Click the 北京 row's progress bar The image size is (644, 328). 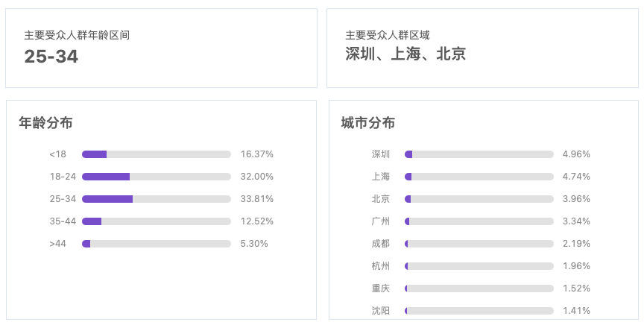click(479, 199)
